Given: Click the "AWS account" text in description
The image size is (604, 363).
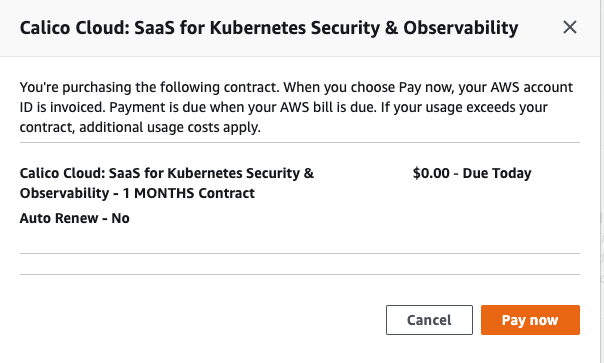Looking at the screenshot, I should tap(532, 87).
